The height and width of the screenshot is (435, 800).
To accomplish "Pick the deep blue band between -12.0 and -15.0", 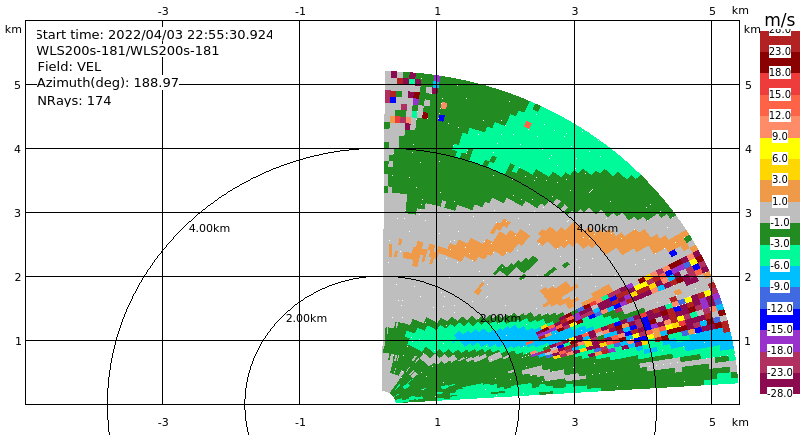I will point(780,319).
